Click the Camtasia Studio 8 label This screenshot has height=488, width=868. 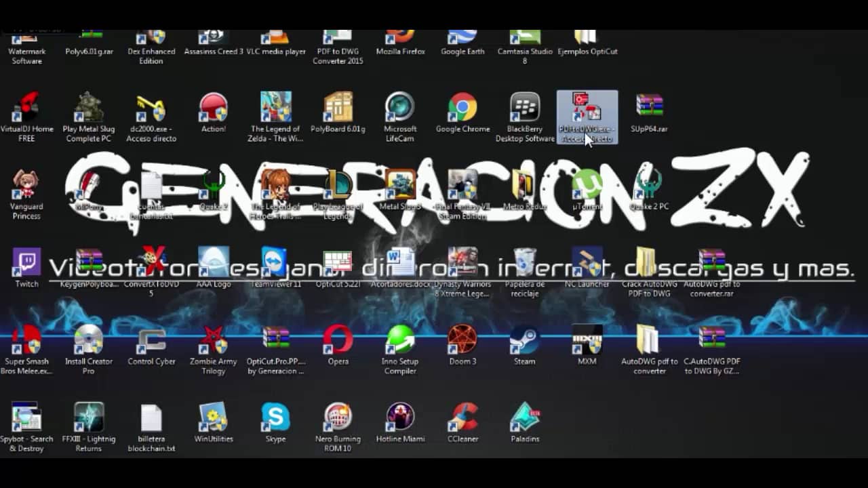click(525, 56)
